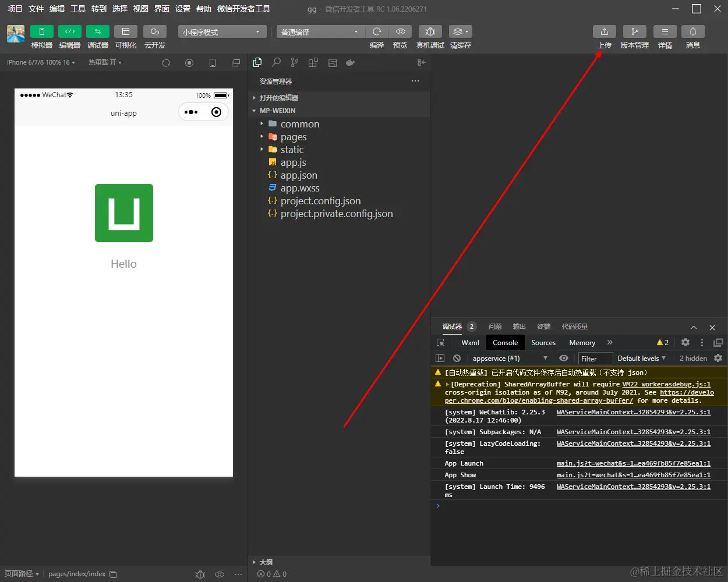
Task: Open the Default levels dropdown
Action: point(641,359)
